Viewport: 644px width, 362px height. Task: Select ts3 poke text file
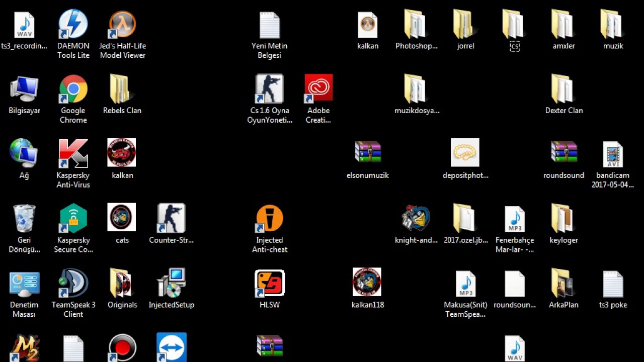tap(613, 285)
